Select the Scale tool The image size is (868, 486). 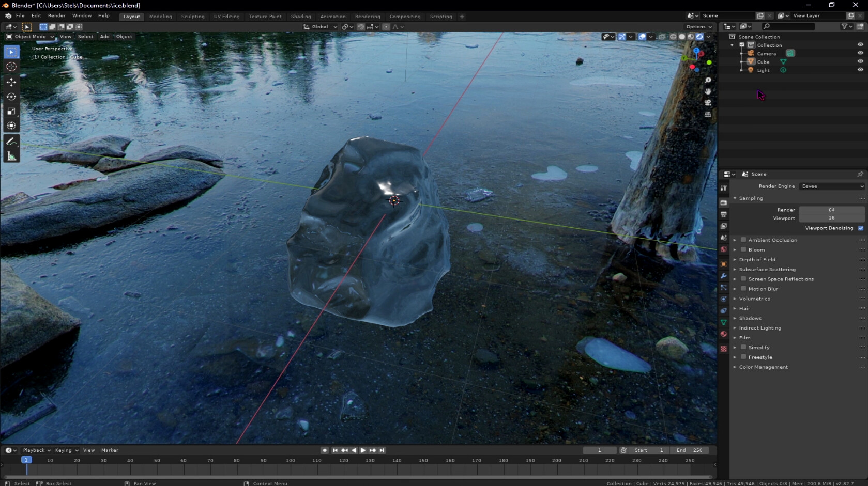[x=11, y=111]
